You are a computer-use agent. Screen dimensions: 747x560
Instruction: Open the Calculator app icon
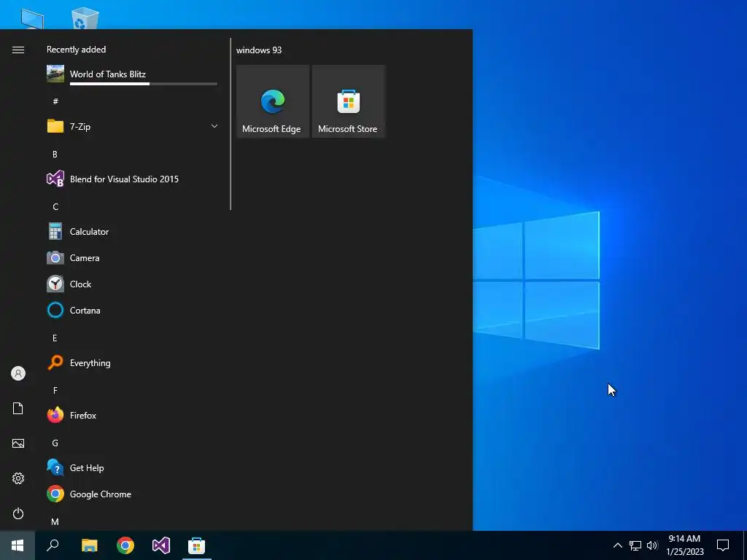[x=55, y=231]
